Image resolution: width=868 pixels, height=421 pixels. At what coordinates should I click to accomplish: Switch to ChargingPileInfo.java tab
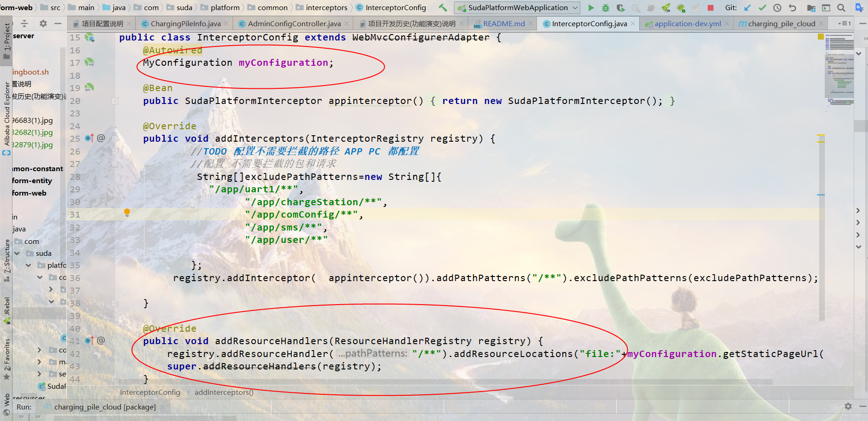click(x=185, y=23)
